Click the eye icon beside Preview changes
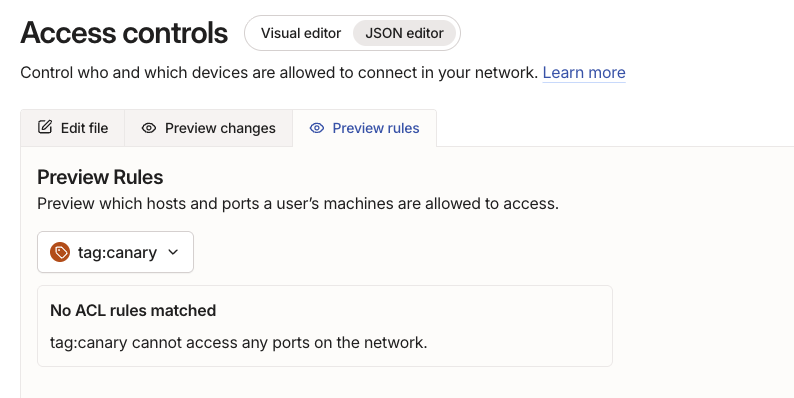The image size is (794, 398). (148, 128)
